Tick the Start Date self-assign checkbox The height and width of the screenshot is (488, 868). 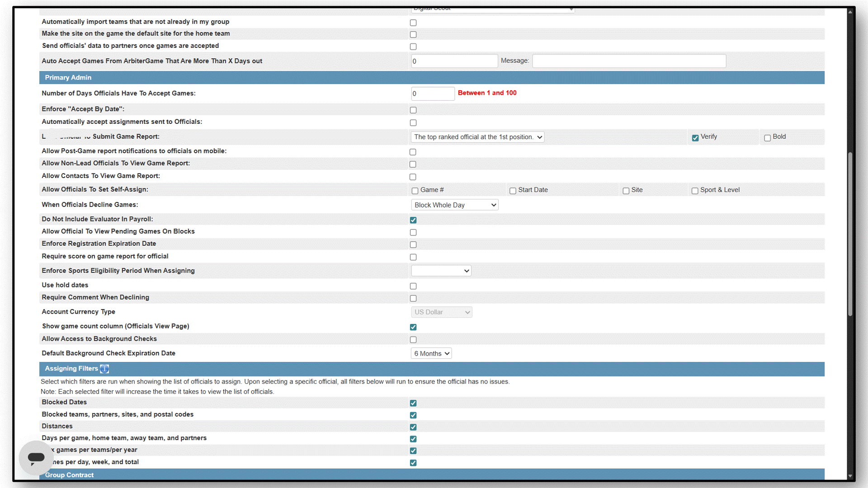[x=513, y=191]
